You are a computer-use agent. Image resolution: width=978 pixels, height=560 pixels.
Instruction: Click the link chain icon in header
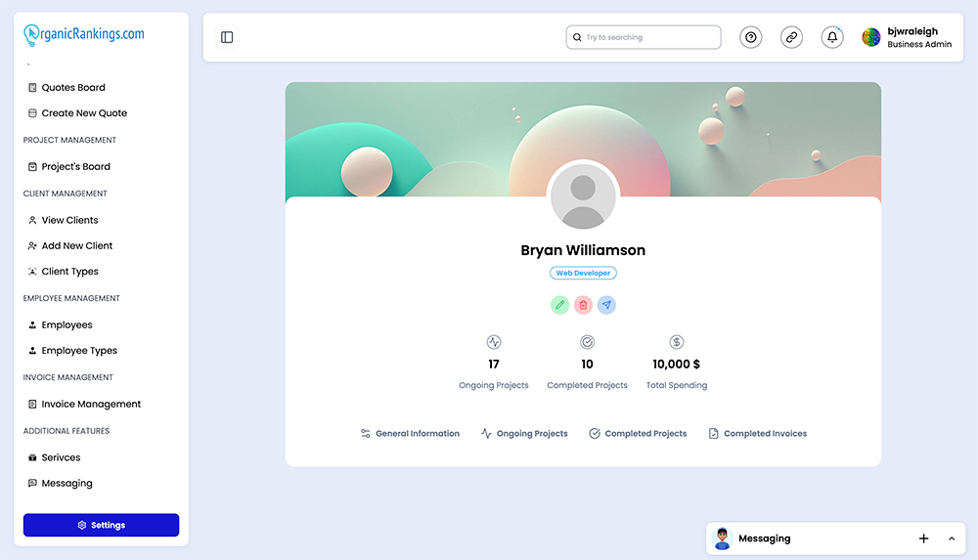click(x=791, y=37)
